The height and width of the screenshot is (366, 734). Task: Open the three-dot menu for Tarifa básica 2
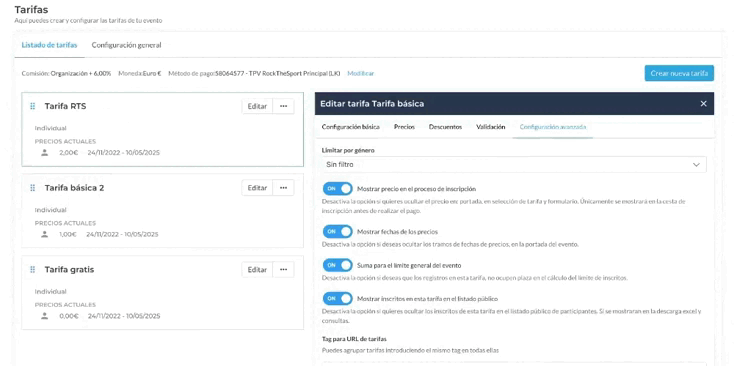pyautogui.click(x=283, y=188)
